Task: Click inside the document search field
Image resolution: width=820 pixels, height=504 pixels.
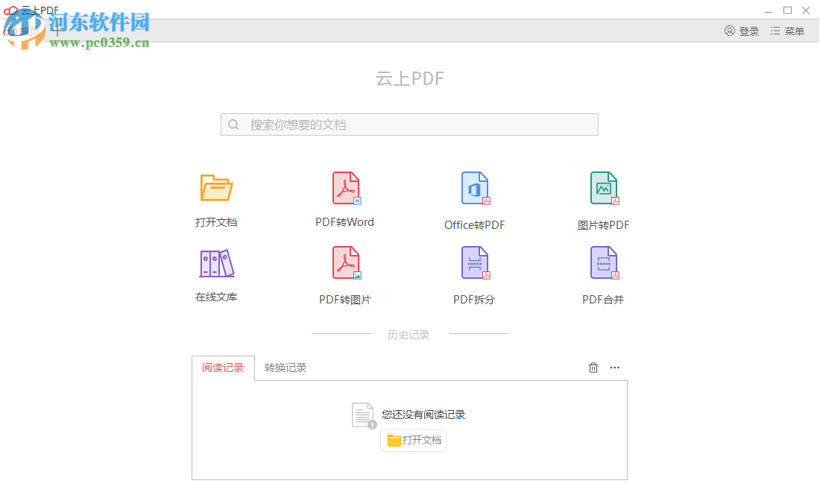Action: pyautogui.click(x=409, y=124)
